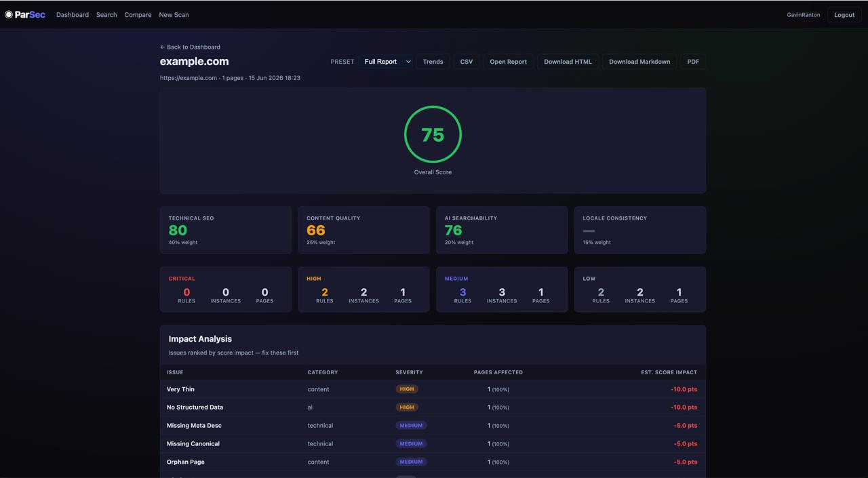Click Download HTML button
The height and width of the screenshot is (478, 868).
568,62
